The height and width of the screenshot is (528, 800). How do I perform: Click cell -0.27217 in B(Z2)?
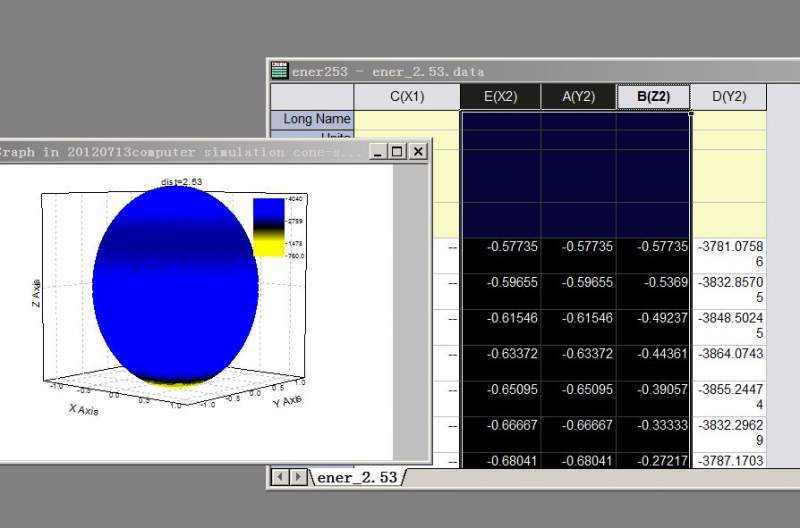click(x=653, y=460)
